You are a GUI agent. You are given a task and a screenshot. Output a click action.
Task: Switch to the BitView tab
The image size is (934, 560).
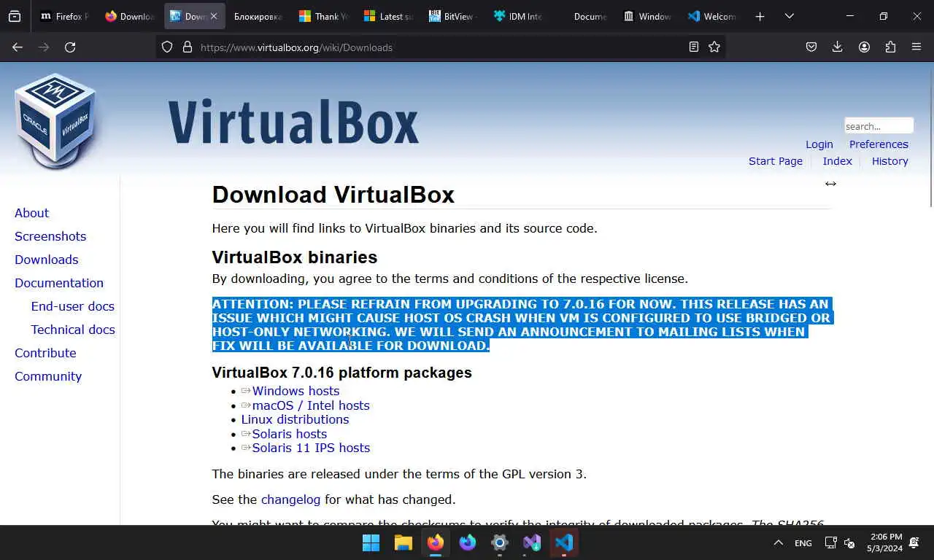[452, 16]
